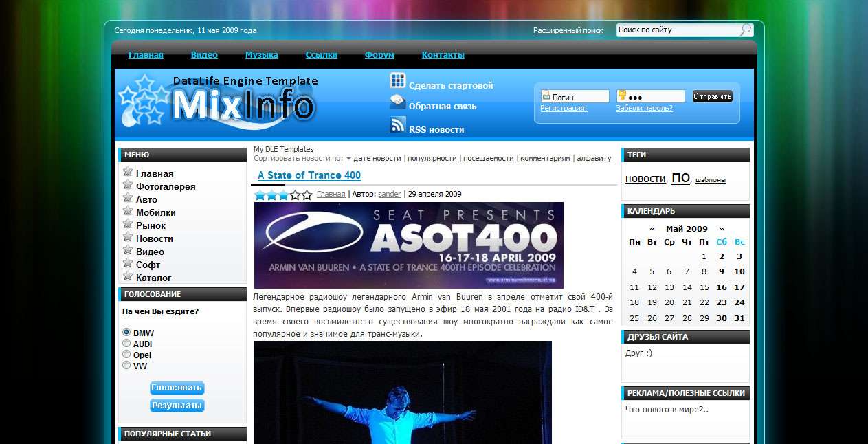Image resolution: width=868 pixels, height=444 pixels.
Task: Click in the site search field
Action: tap(676, 30)
